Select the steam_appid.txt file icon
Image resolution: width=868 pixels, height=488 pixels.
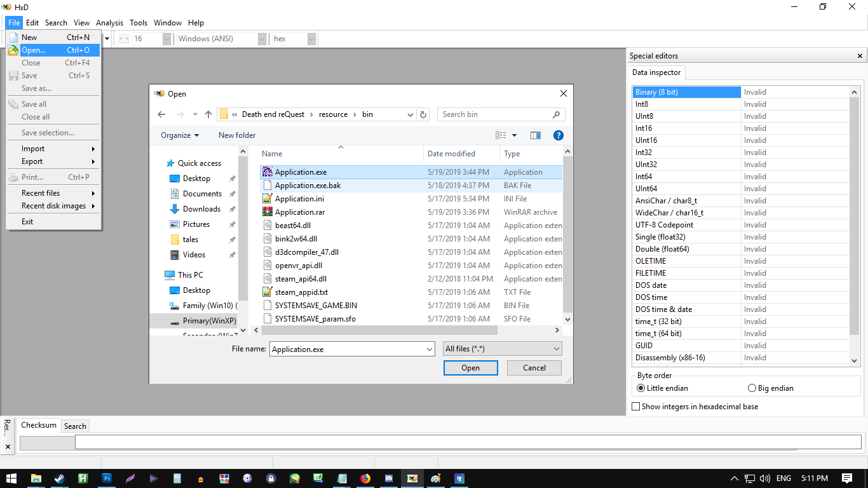[268, 292]
